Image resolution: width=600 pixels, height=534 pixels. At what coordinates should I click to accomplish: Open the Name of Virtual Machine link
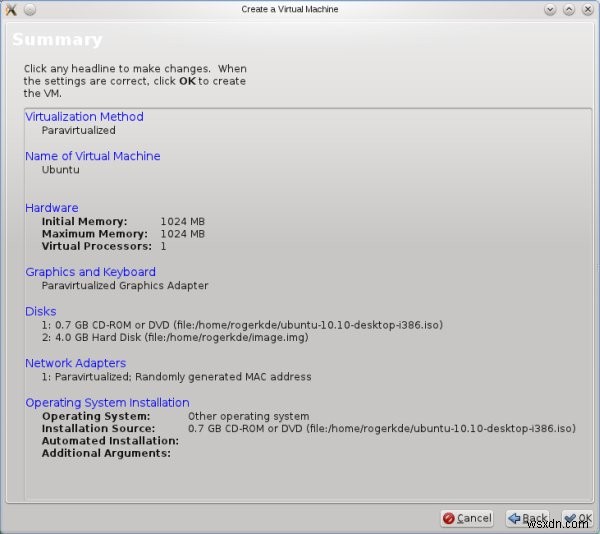click(93, 156)
